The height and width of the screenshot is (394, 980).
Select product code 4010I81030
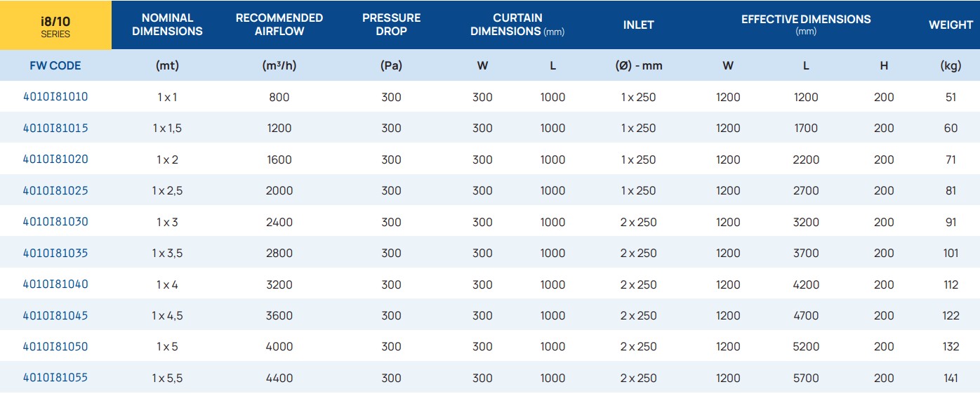click(x=55, y=222)
